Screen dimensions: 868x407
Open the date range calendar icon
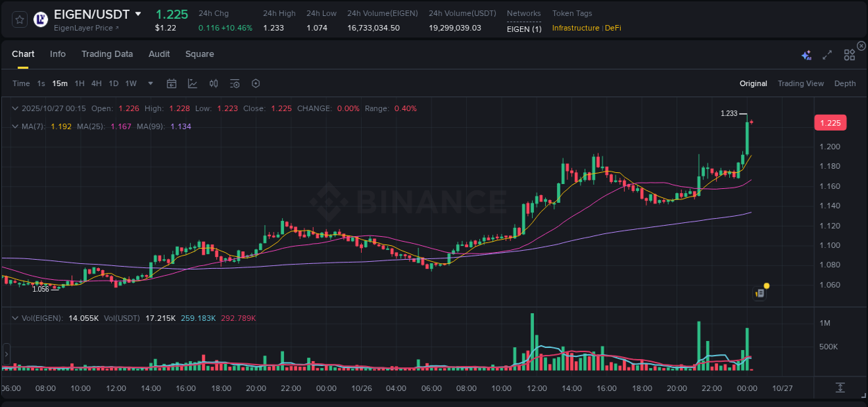[x=172, y=83]
